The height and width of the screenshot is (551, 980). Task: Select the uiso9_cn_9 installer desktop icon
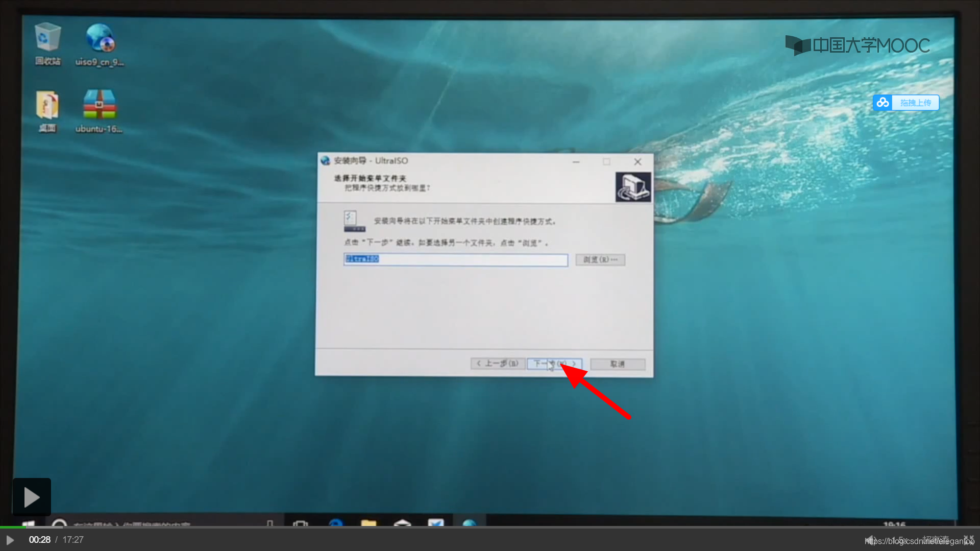100,44
